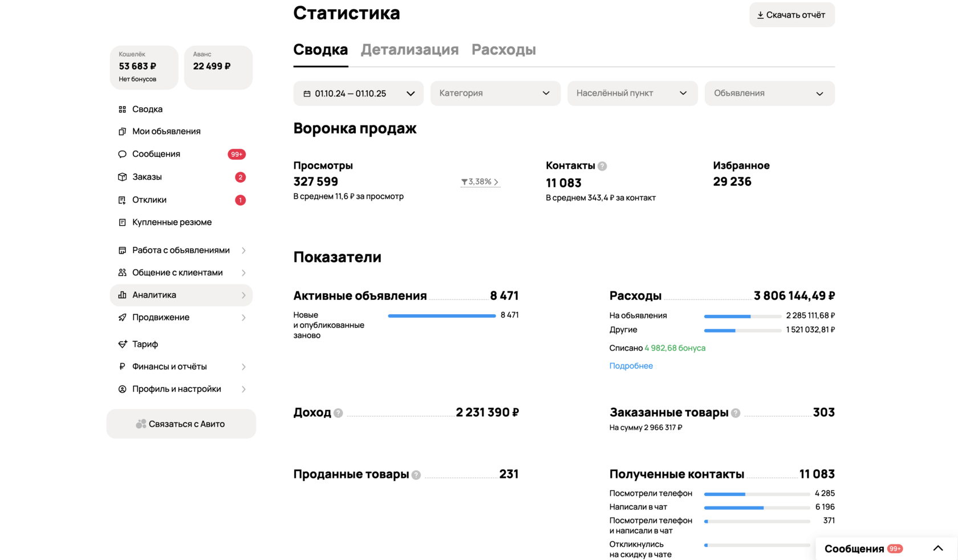This screenshot has height=560, width=958.
Task: Click the Аванс 22 499 ₽ card
Action: tap(218, 67)
